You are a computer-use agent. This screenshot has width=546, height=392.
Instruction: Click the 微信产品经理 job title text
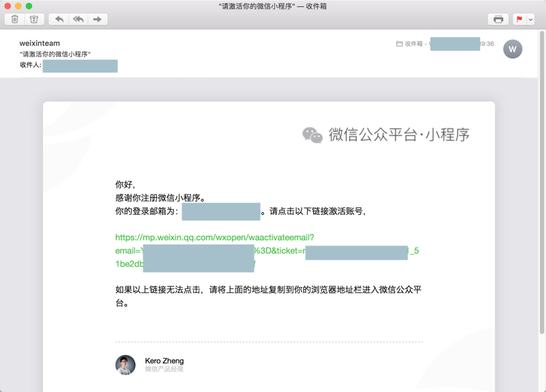(x=164, y=369)
